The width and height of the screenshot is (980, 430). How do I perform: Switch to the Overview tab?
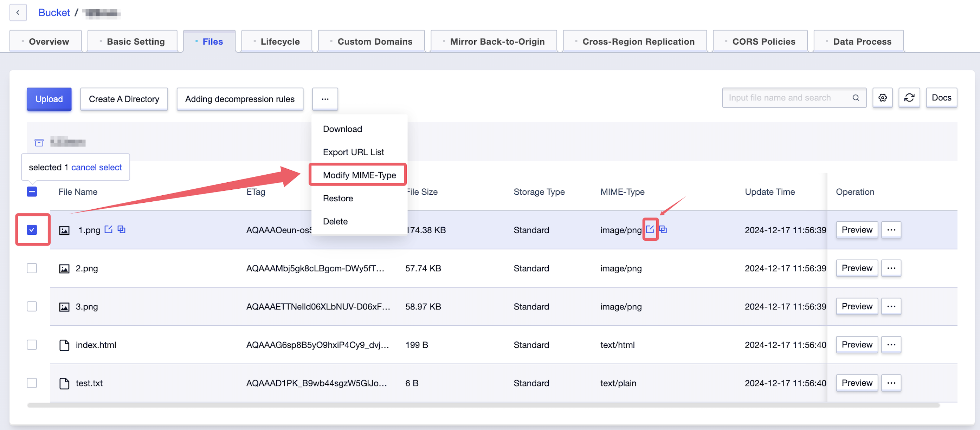coord(45,41)
